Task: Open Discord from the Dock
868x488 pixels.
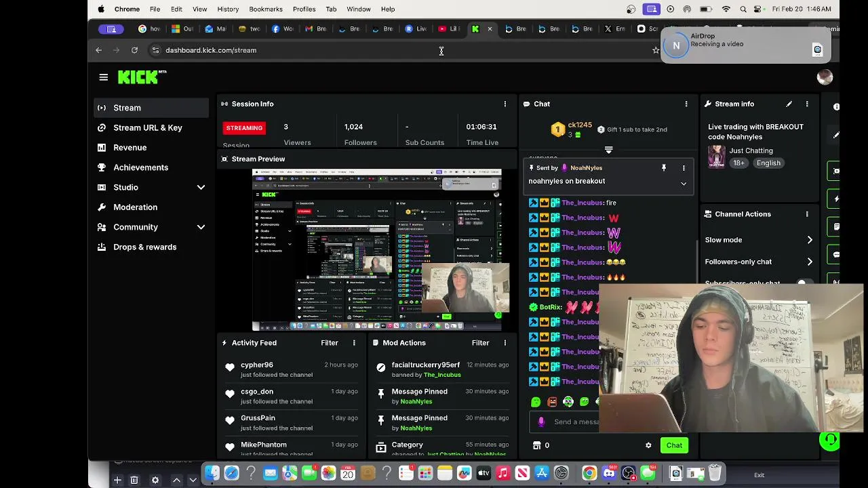Action: 609,473
